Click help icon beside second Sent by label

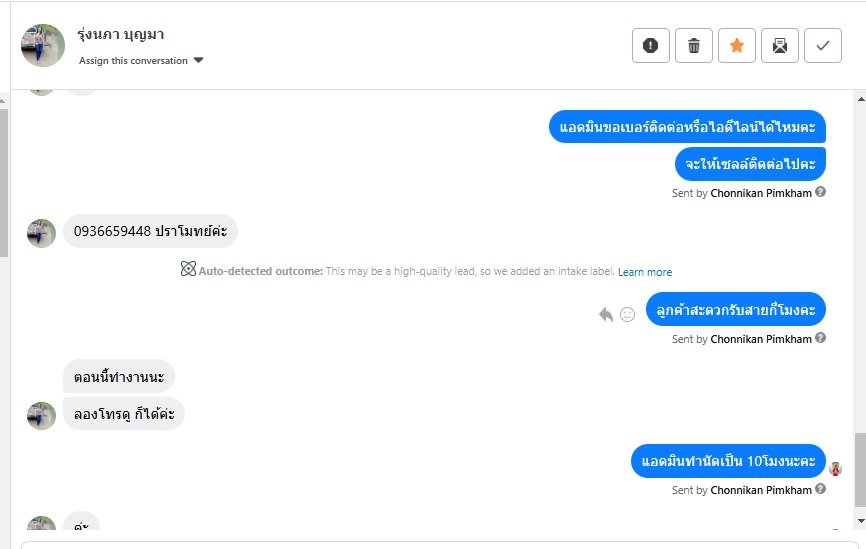coord(821,337)
